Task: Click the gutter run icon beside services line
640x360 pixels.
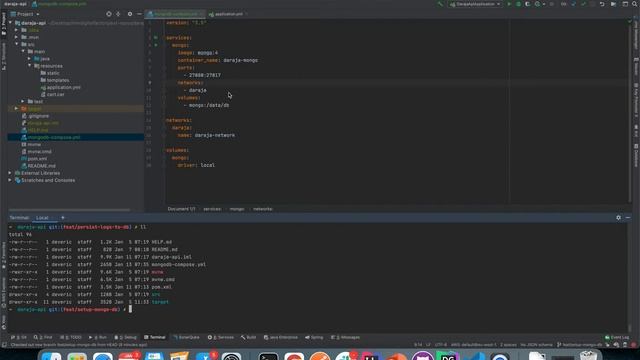Action: pyautogui.click(x=156, y=38)
